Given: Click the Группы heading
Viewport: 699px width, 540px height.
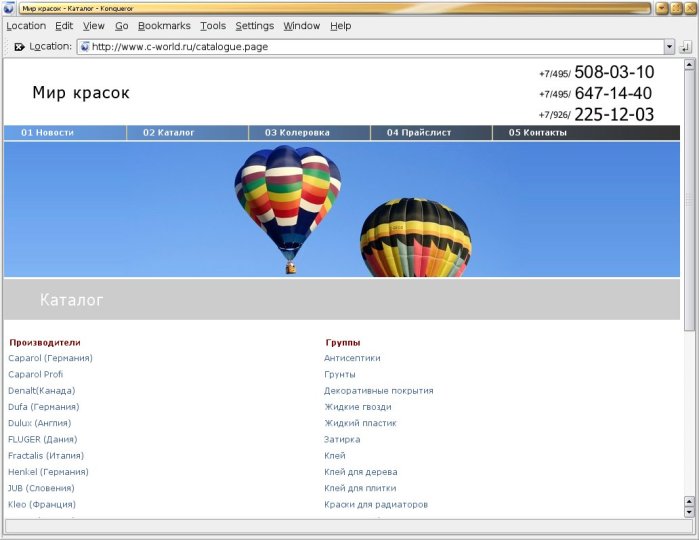Looking at the screenshot, I should tap(343, 342).
